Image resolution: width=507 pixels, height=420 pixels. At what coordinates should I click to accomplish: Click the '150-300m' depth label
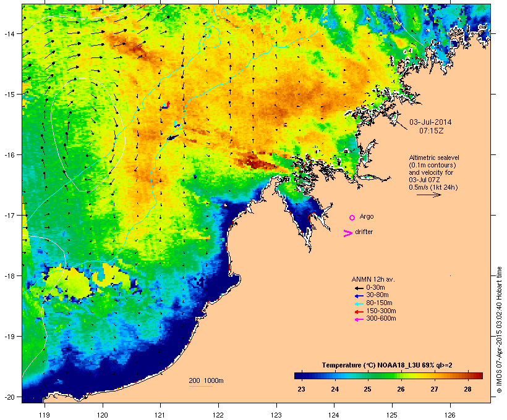click(381, 311)
